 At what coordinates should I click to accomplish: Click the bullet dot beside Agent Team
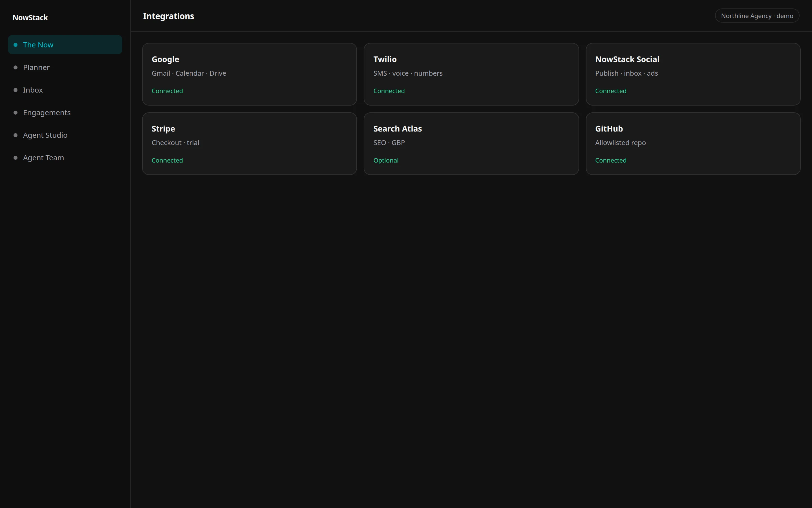[16, 157]
